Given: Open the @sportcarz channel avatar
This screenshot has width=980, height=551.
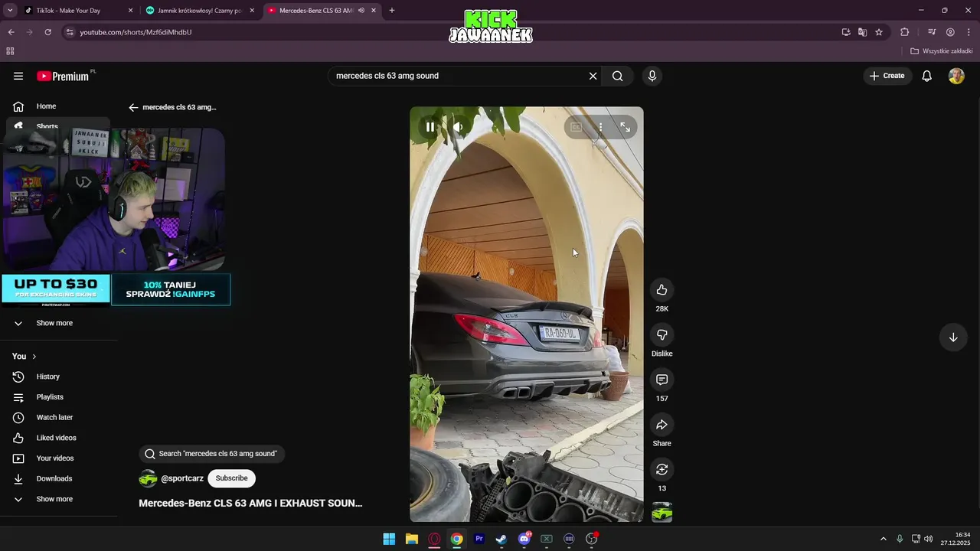Looking at the screenshot, I should click(148, 479).
